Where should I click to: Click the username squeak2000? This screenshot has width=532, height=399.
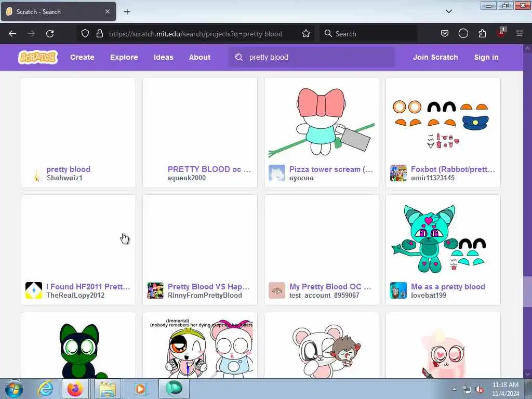tap(187, 178)
